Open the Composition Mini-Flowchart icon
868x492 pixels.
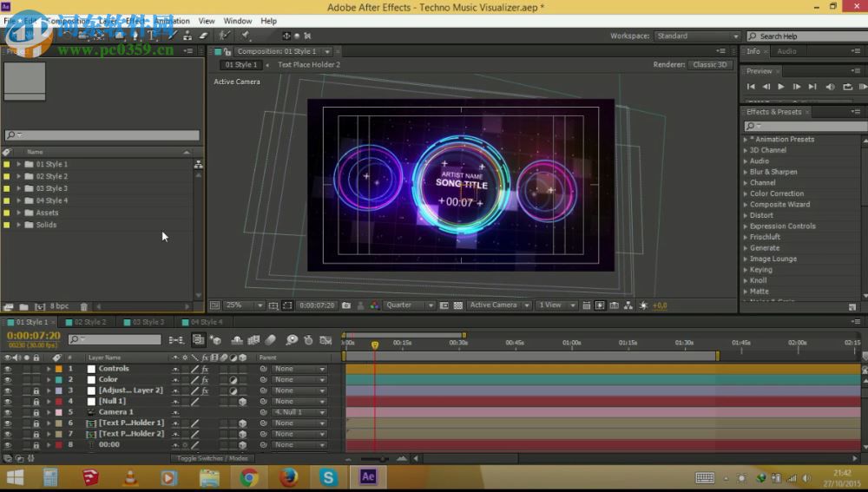click(x=176, y=340)
